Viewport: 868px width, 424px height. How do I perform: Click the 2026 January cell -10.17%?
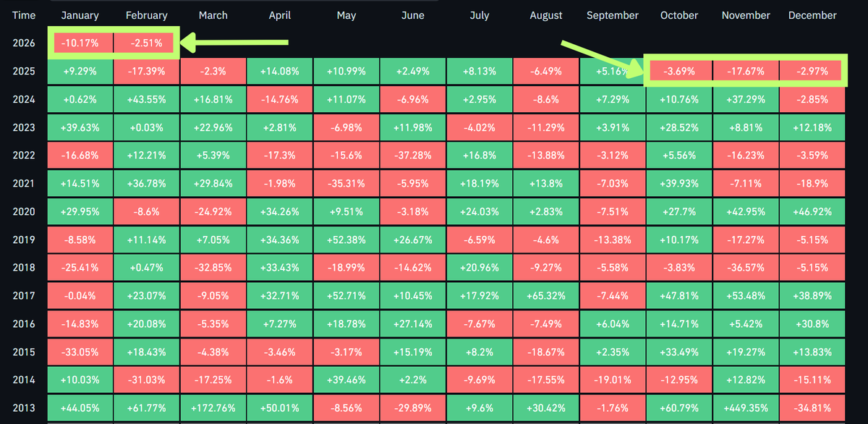tap(81, 43)
